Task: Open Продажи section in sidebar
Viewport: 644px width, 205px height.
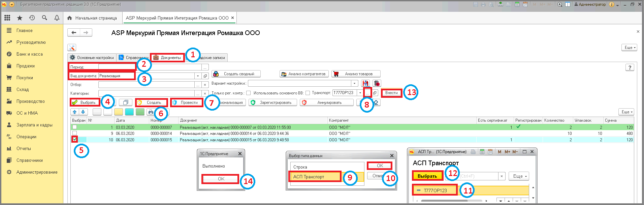Action: click(x=26, y=66)
